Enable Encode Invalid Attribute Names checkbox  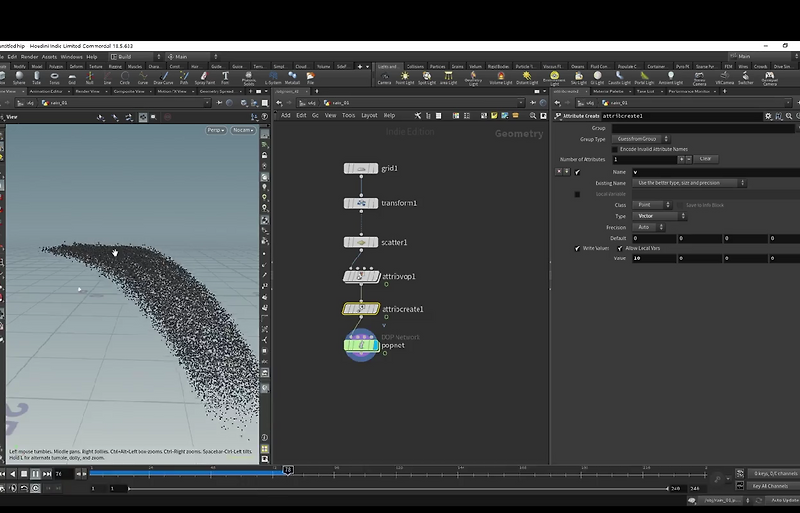click(614, 149)
